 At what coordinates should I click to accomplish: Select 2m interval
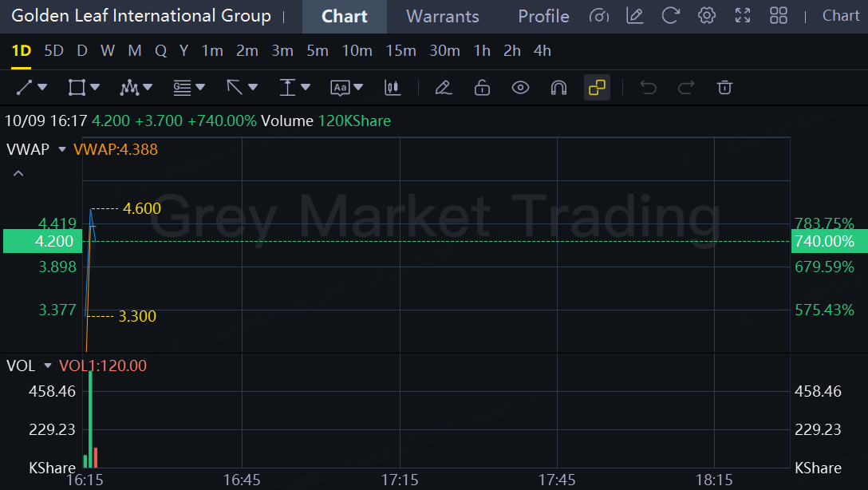tap(247, 51)
